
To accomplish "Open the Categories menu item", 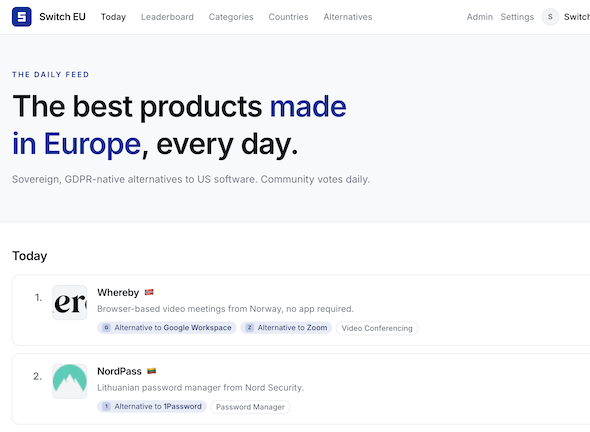I will point(231,17).
